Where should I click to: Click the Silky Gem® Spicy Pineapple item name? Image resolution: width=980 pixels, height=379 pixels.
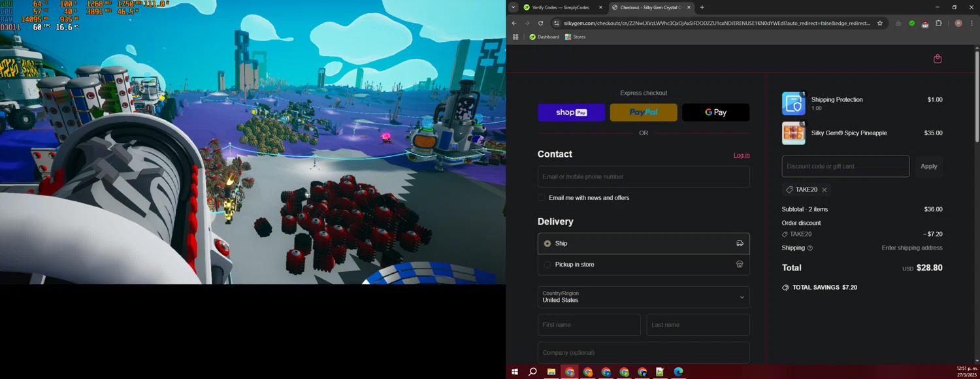(849, 133)
